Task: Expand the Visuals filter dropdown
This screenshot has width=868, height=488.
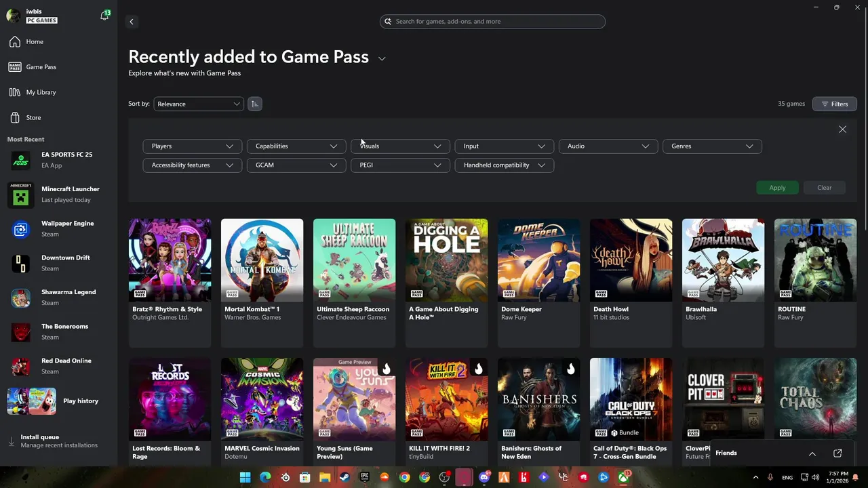Action: [400, 146]
